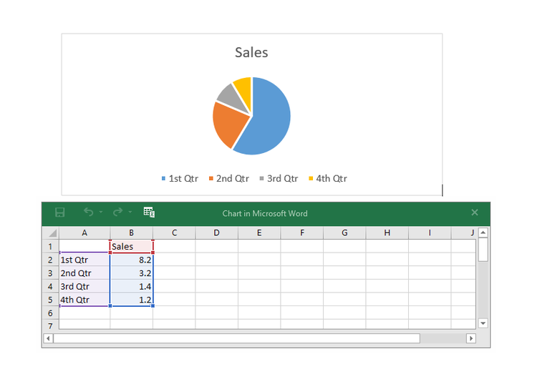The image size is (550, 392).
Task: Click the Redo arrow icon
Action: click(x=117, y=212)
